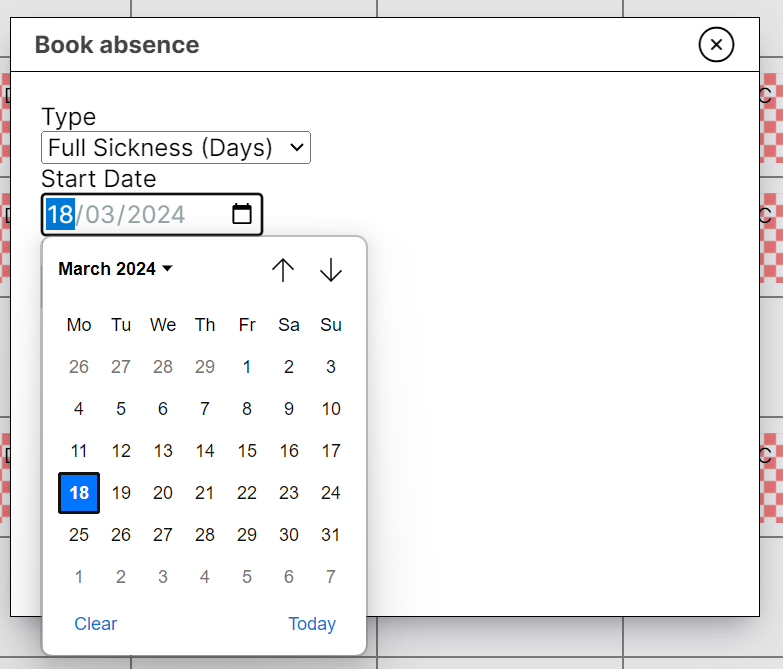Pick March 19 in the calendar
Screen dimensions: 783x669
click(121, 493)
